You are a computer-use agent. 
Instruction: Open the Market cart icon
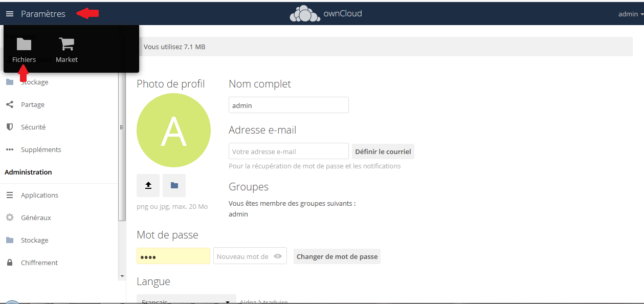pos(66,45)
